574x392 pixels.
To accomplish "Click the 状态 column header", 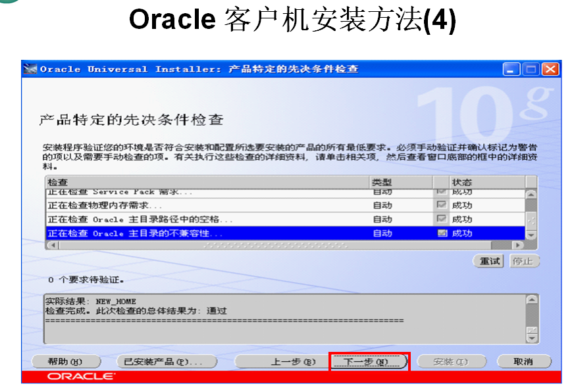I will [487, 182].
